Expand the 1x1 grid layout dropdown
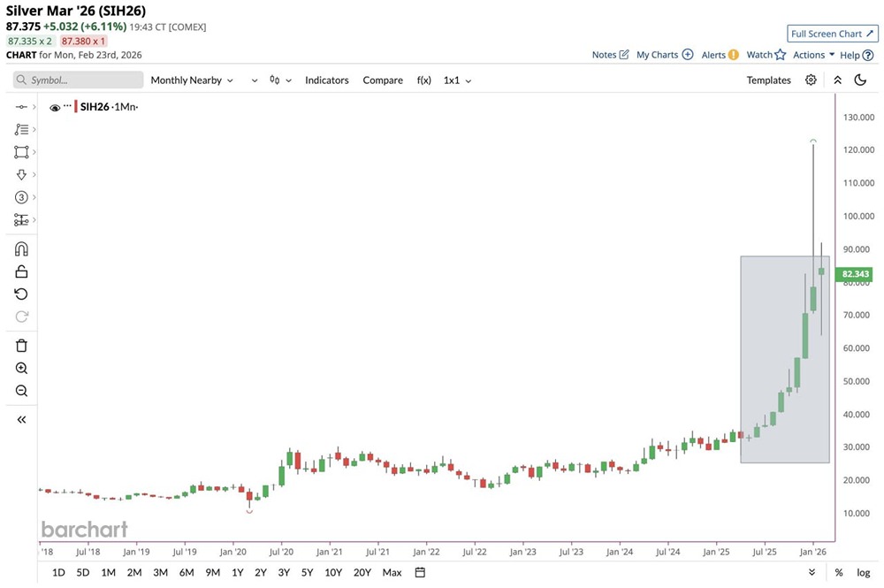 tap(457, 80)
